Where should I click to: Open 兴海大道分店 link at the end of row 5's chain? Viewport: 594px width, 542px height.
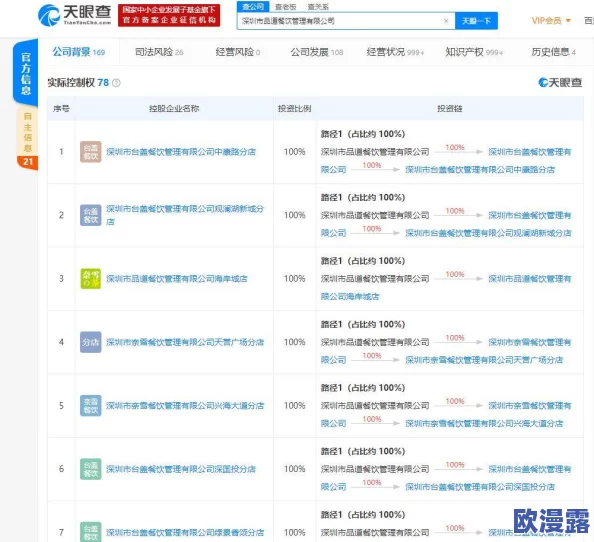[x=484, y=423]
